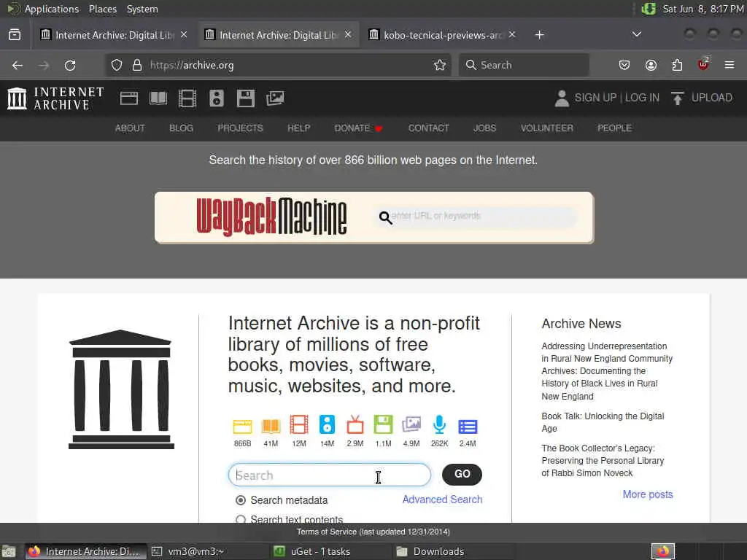Screen dimensions: 747x560
Task: Bookmark this page with the star icon
Action: [x=440, y=65]
